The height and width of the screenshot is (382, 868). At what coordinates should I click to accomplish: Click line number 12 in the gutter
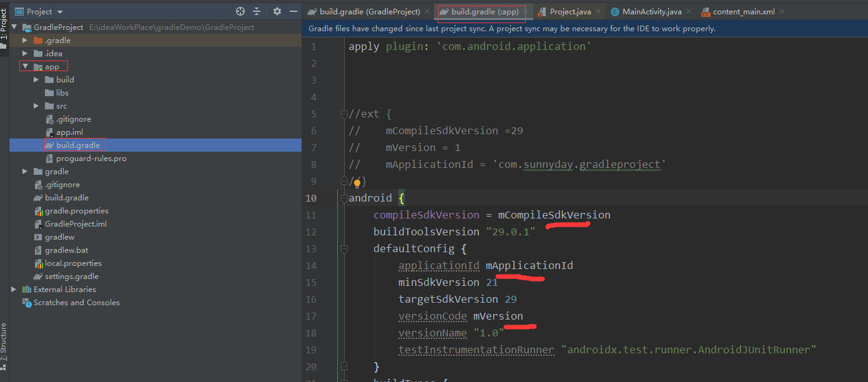click(311, 232)
